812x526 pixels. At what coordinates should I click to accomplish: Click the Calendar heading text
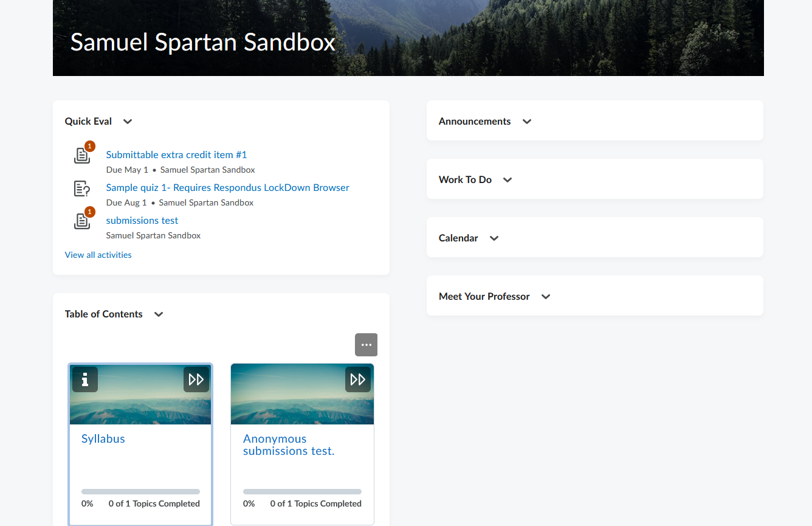458,238
